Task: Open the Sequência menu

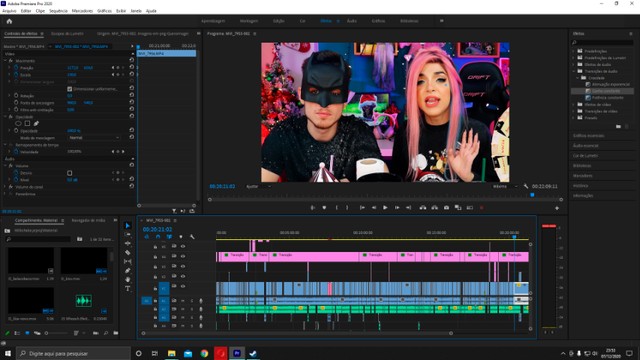Action: coord(58,11)
